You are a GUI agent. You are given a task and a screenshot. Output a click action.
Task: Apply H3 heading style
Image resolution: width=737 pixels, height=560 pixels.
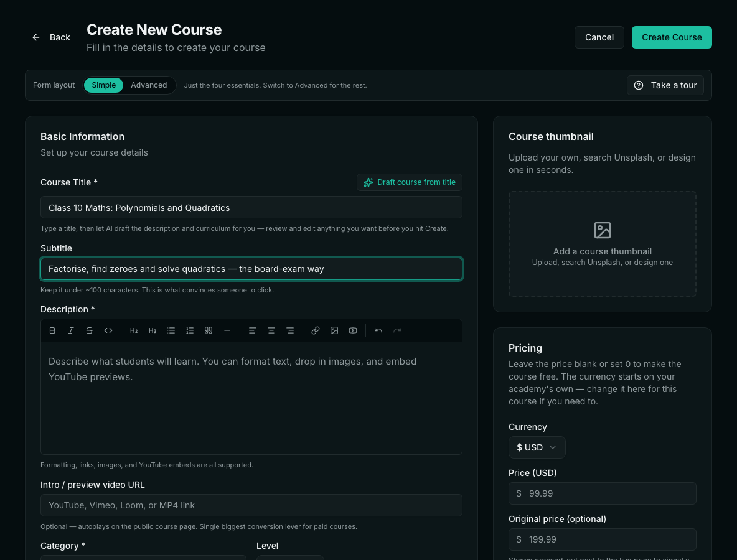pyautogui.click(x=153, y=331)
